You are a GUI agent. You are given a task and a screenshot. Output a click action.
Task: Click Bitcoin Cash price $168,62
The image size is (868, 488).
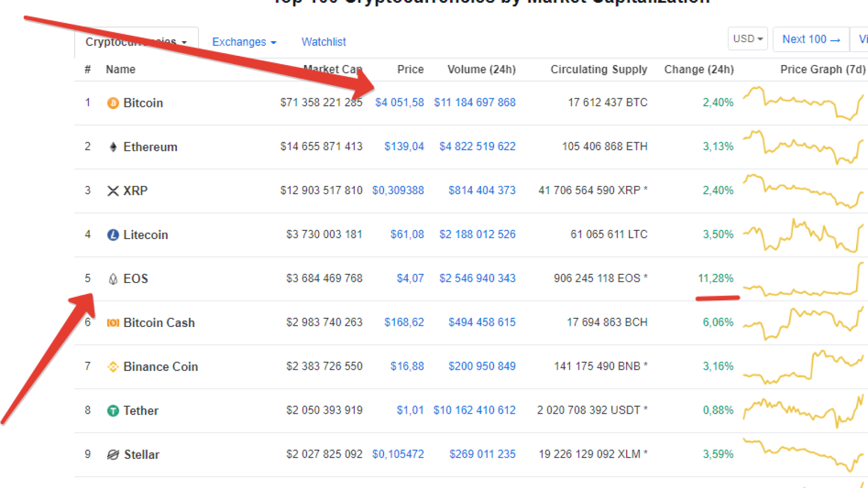pos(404,322)
